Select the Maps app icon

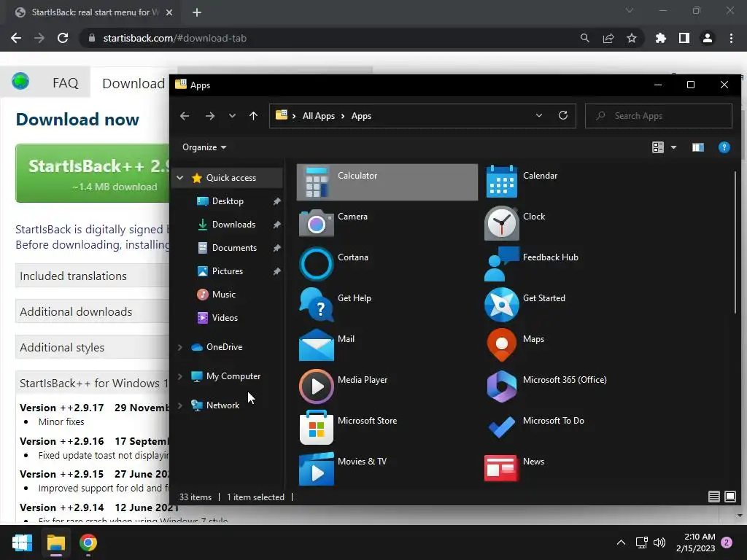tap(502, 346)
